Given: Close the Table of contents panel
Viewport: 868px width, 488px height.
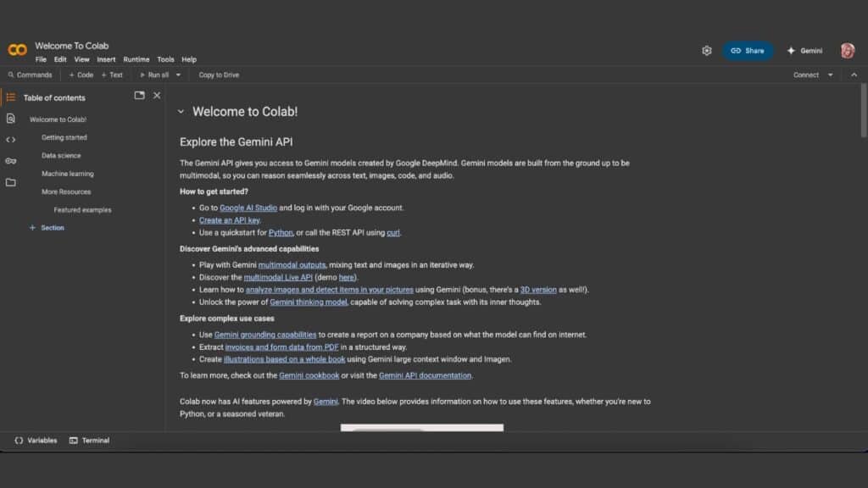Looking at the screenshot, I should pyautogui.click(x=157, y=96).
